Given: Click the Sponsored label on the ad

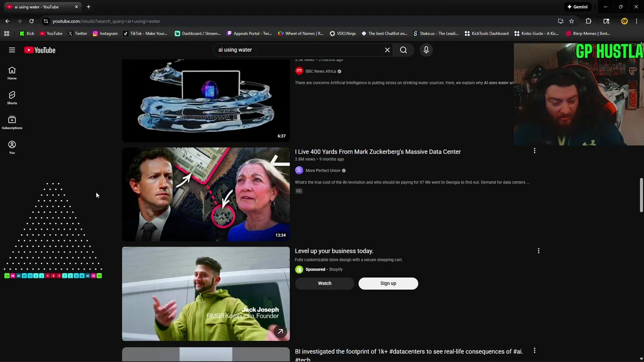Looking at the screenshot, I should click(x=315, y=269).
